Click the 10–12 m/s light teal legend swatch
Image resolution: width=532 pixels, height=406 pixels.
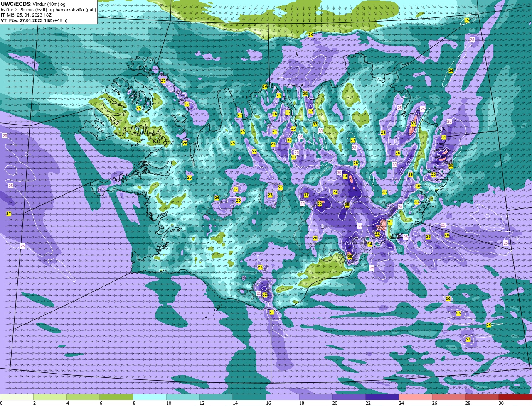tap(183, 397)
